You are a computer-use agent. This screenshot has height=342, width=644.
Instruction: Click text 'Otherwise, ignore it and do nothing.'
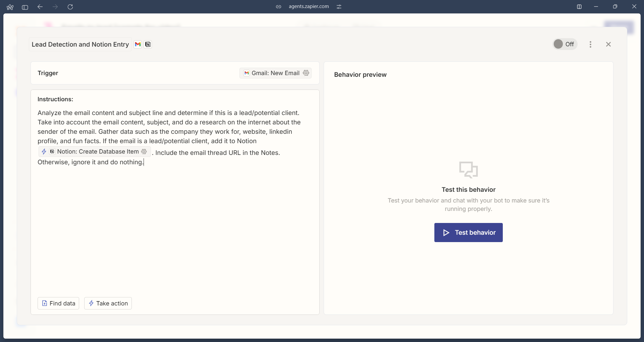pyautogui.click(x=91, y=162)
